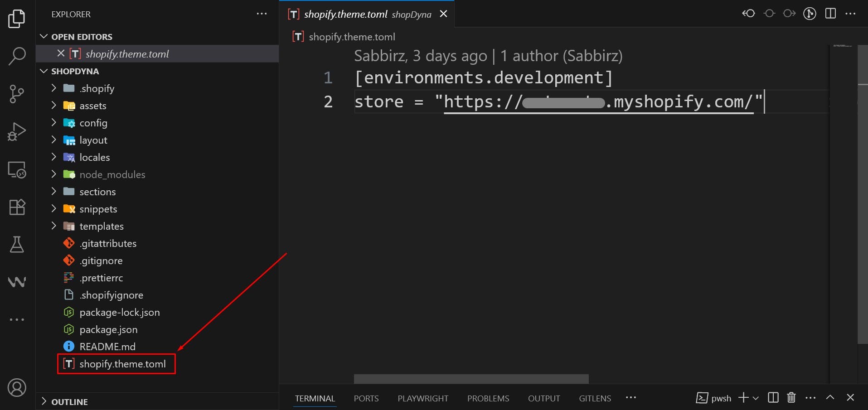Open the Search view in activity bar
Screen dimensions: 868x410
(x=17, y=56)
